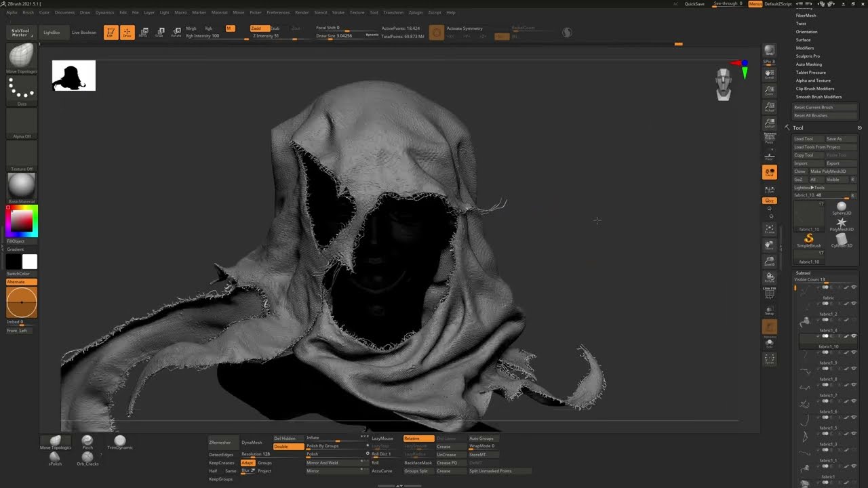Toggle the M material channel button
The height and width of the screenshot is (488, 868).
229,28
